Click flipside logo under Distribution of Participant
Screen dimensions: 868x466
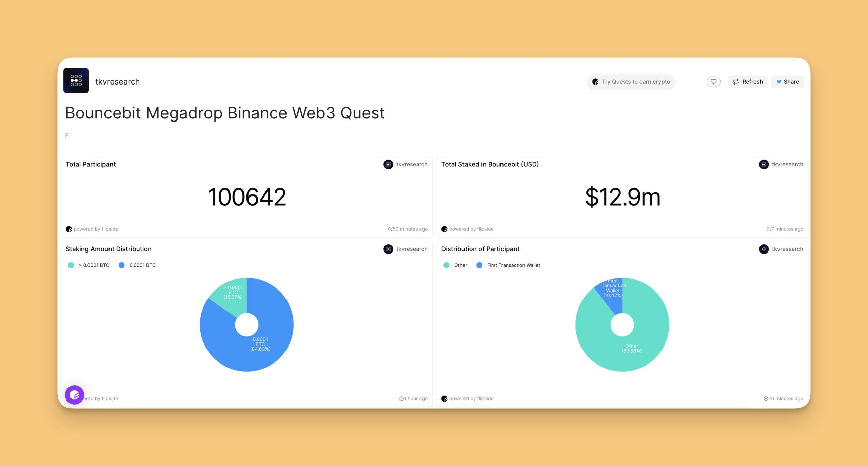(444, 399)
